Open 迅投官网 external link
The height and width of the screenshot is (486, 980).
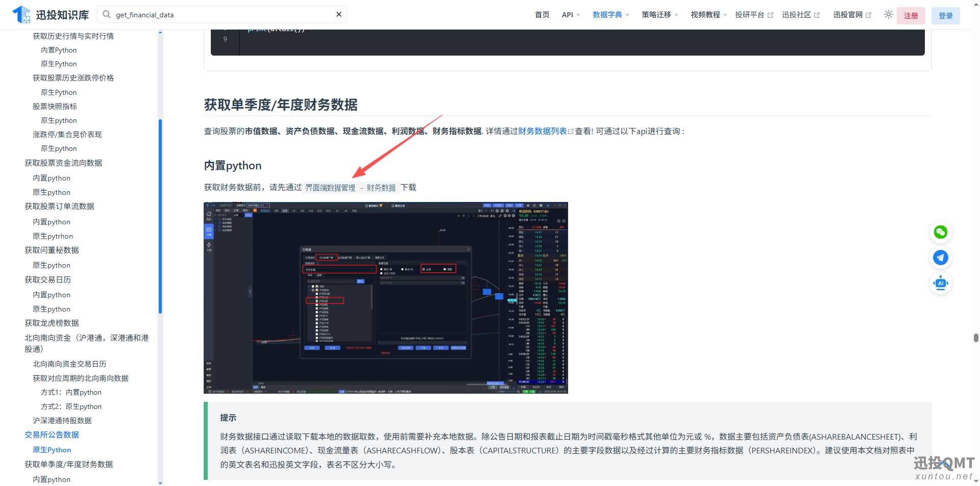point(851,15)
